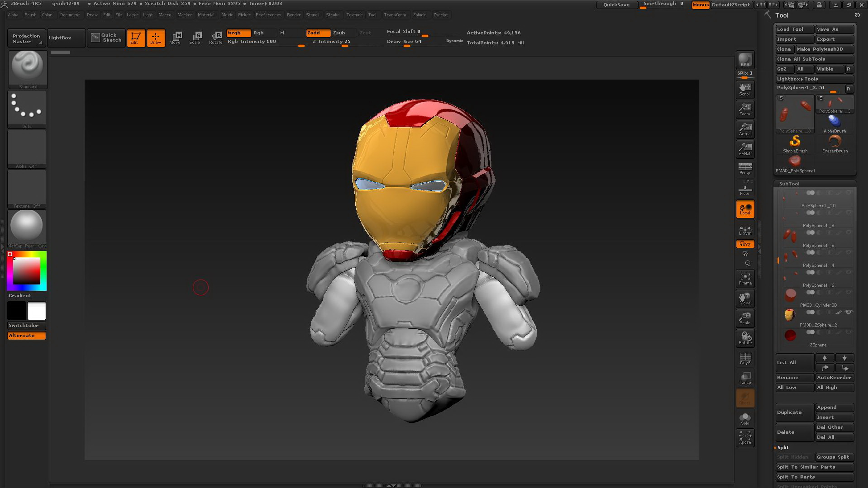Click the AAHalf icon
The height and width of the screenshot is (488, 868).
pos(745,149)
